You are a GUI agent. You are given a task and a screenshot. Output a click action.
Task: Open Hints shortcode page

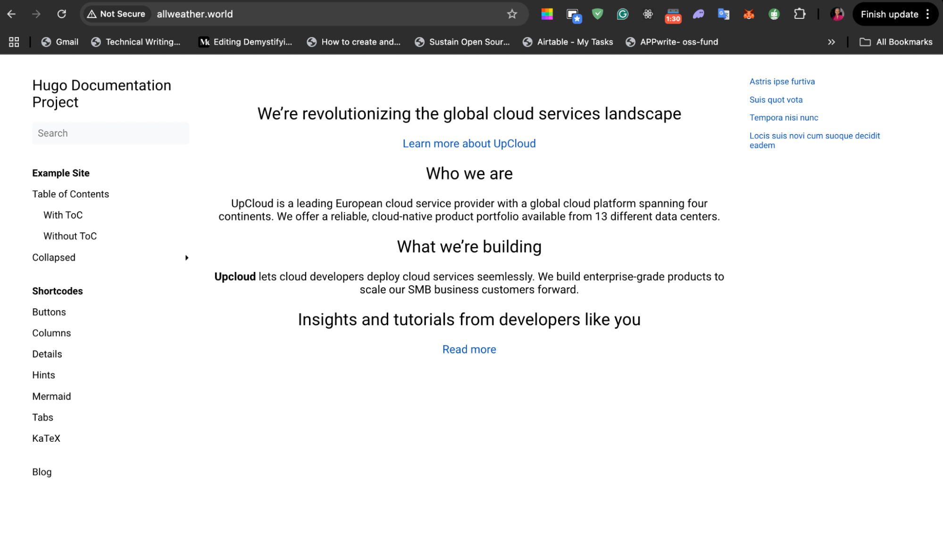coord(43,375)
